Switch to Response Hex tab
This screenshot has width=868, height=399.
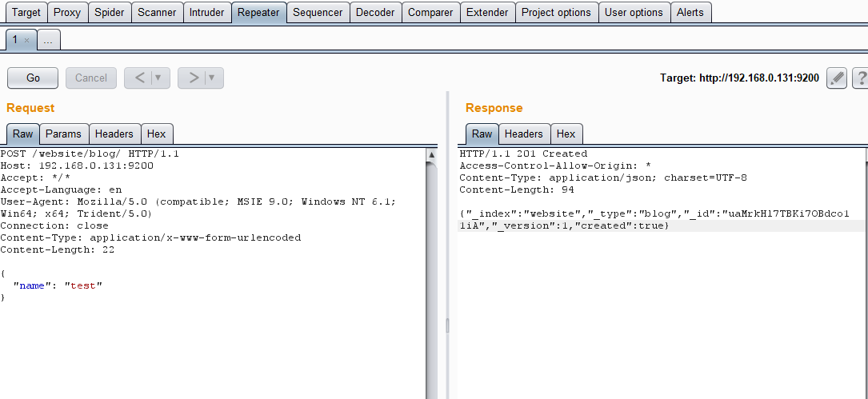click(566, 134)
